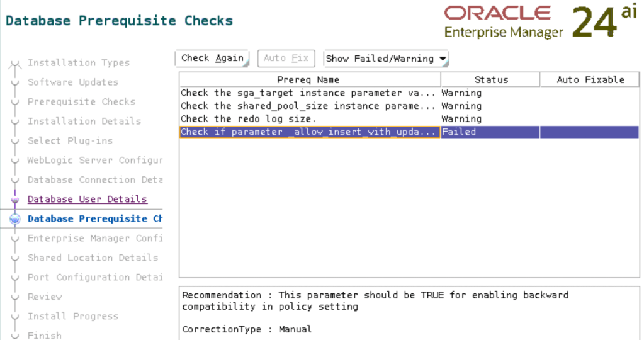Click the Review step in sidebar
Screen dimensions: 644x340
[45, 297]
